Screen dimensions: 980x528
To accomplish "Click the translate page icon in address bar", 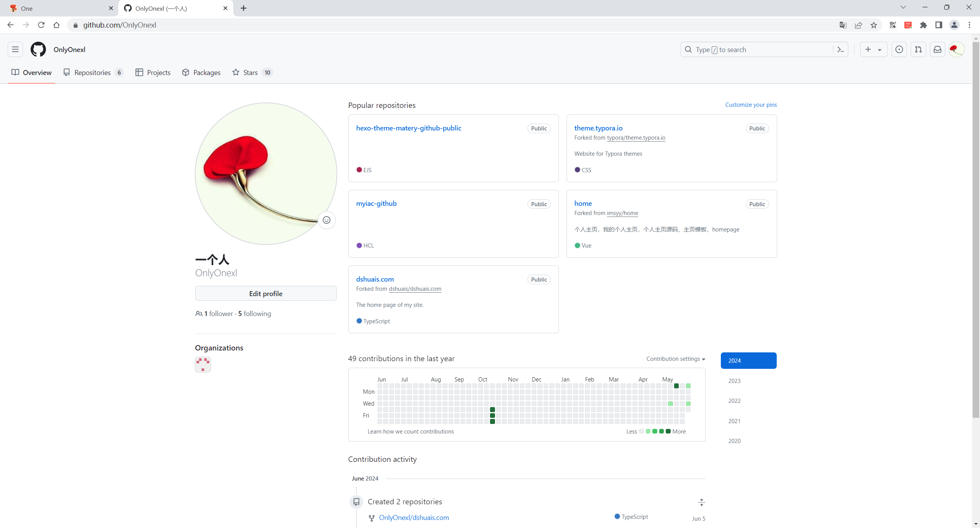I will 843,25.
